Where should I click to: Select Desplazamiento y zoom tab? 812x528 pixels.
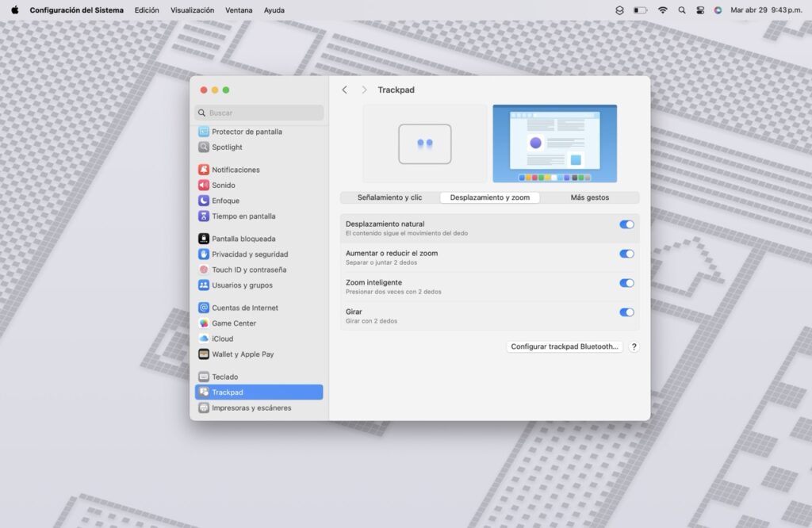coord(490,197)
